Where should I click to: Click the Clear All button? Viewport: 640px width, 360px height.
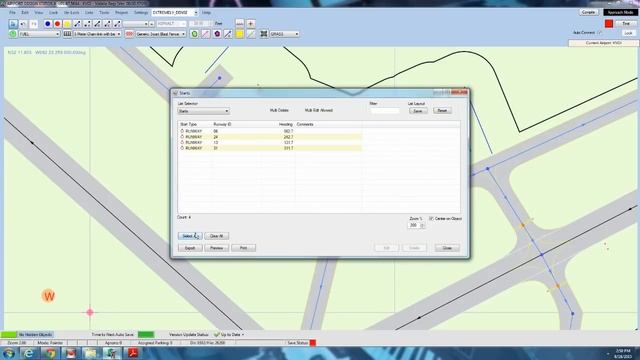point(217,236)
